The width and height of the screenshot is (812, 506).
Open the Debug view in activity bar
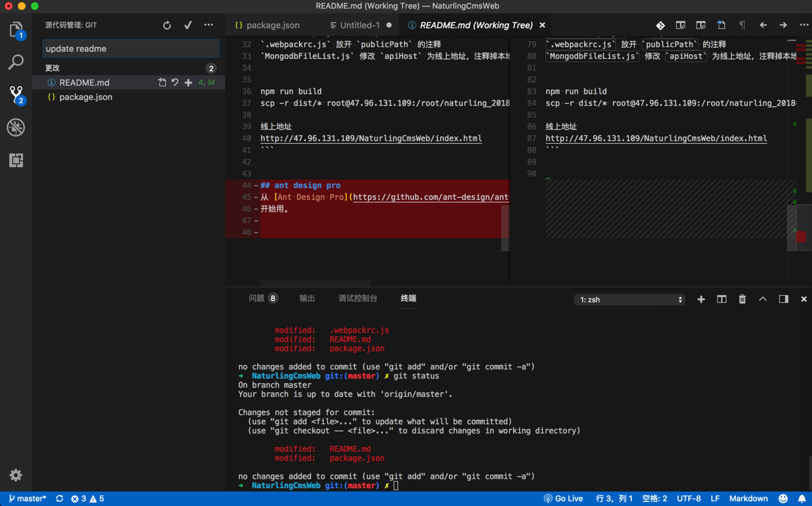[x=16, y=127]
